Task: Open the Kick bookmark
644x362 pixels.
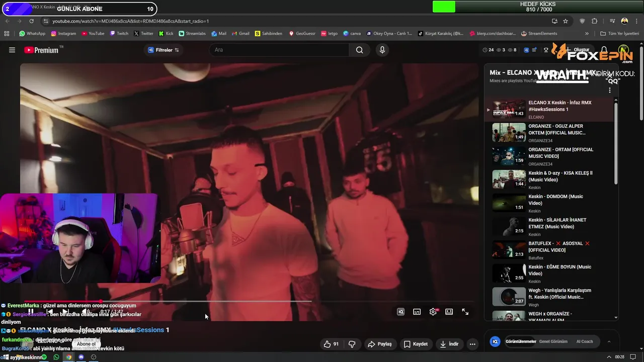Action: tap(166, 34)
